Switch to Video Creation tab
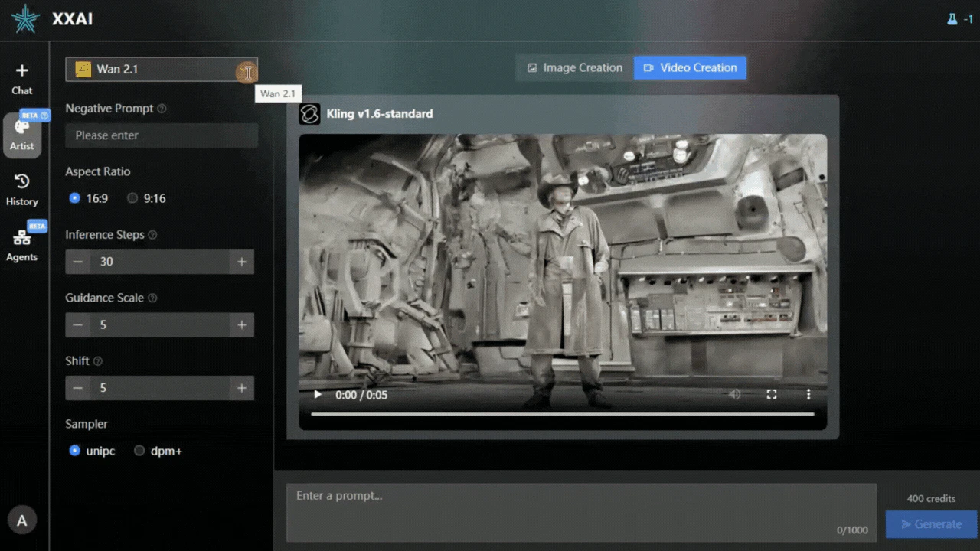This screenshot has height=551, width=980. 690,67
